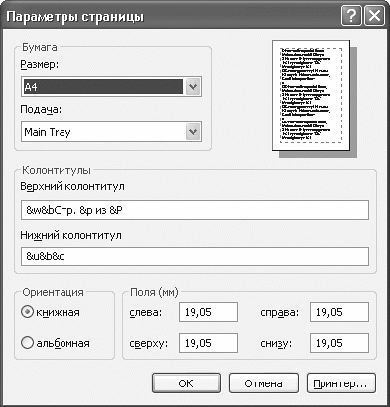Click the question mark help button

click(x=351, y=16)
